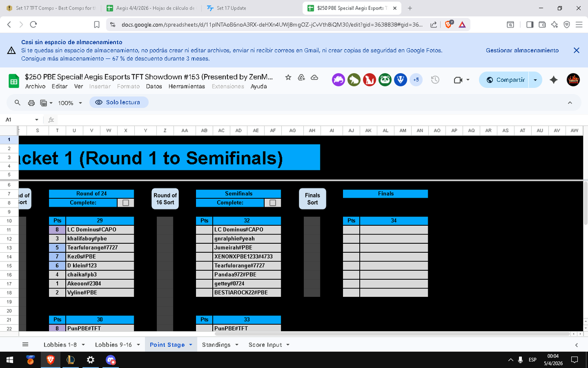
Task: Show the +5 additional viewers
Action: pos(416,79)
